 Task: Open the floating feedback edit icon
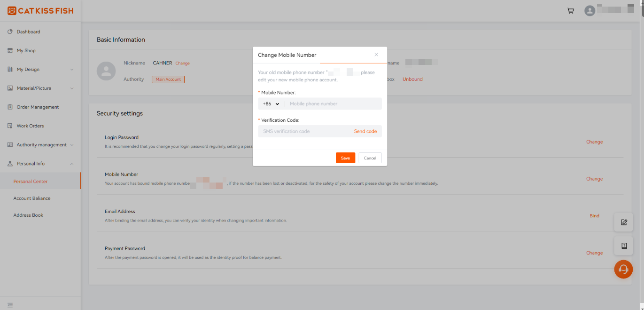pos(624,222)
